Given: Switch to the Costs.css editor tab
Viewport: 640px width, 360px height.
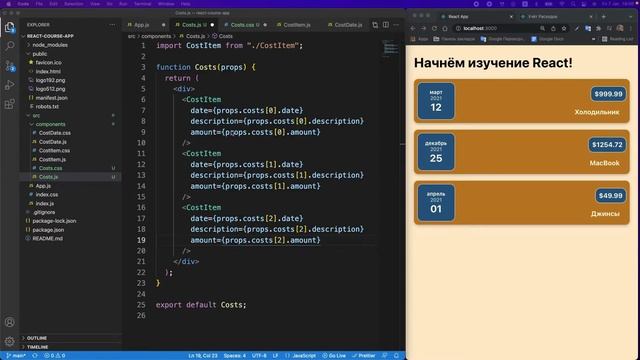Looking at the screenshot, I should click(x=245, y=25).
